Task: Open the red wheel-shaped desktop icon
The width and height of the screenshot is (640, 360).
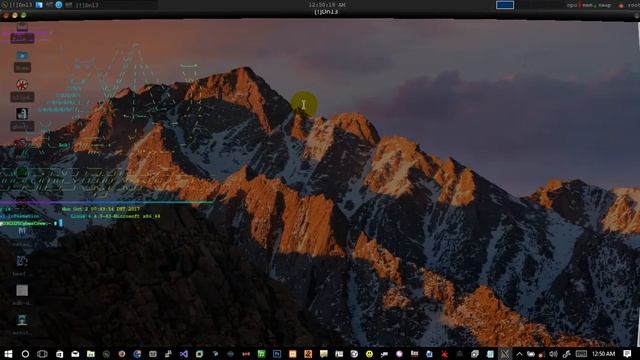Action: click(x=22, y=84)
